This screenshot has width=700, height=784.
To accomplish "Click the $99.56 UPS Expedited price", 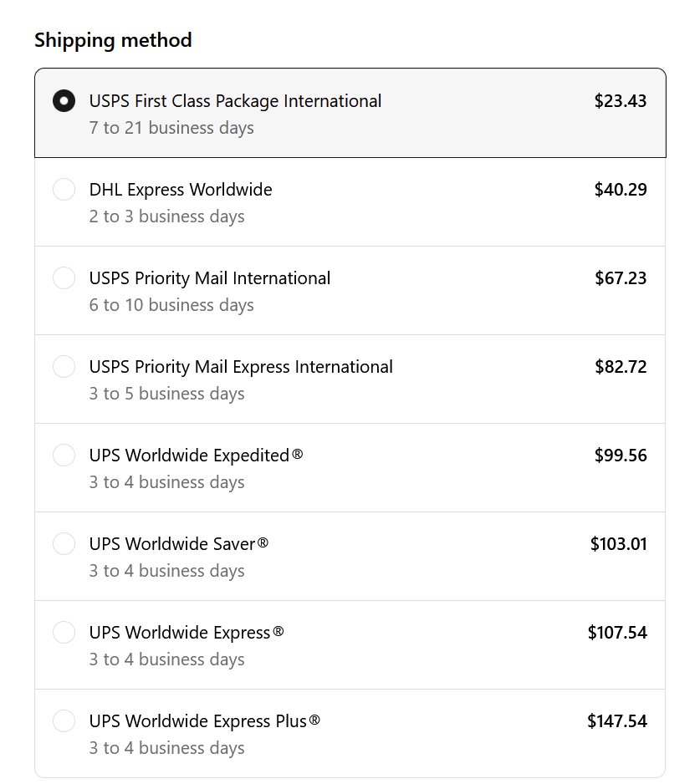I will click(621, 455).
